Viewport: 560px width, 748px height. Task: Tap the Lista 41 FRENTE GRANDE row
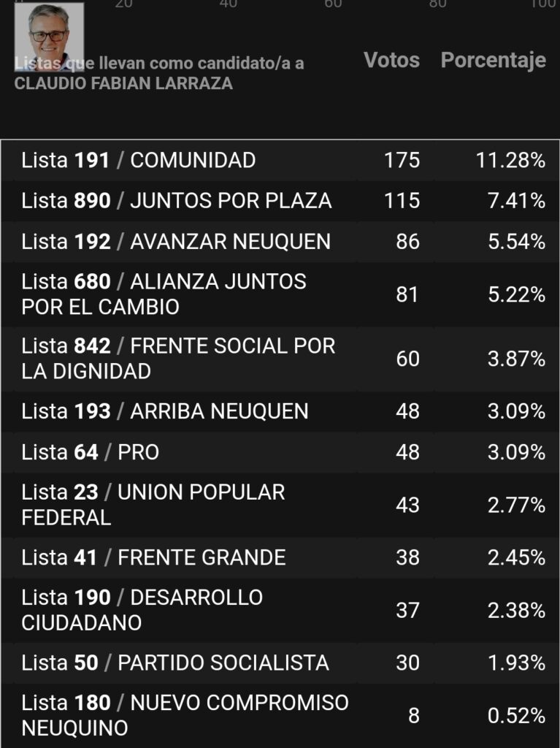coord(280,557)
